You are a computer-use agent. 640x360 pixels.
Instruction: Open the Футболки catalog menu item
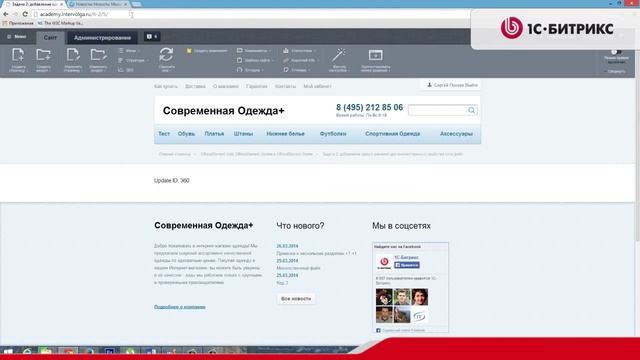pos(333,134)
